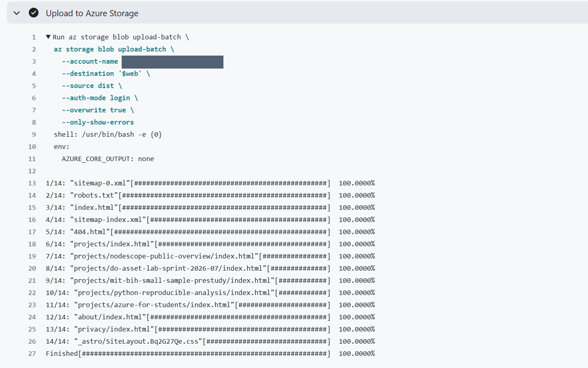588x368 pixels.
Task: Click '--only-show-errors' line
Action: [x=98, y=122]
